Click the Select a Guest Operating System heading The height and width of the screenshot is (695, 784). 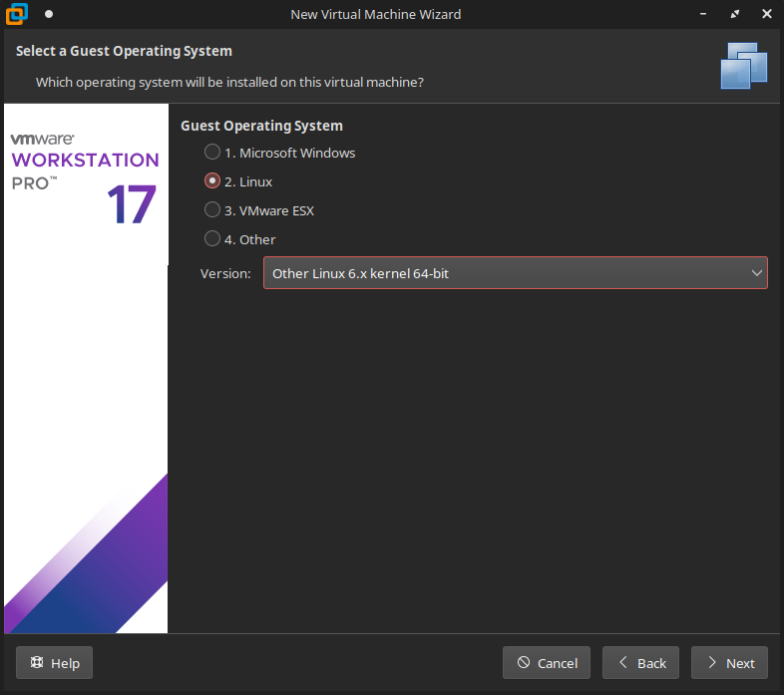tap(124, 51)
